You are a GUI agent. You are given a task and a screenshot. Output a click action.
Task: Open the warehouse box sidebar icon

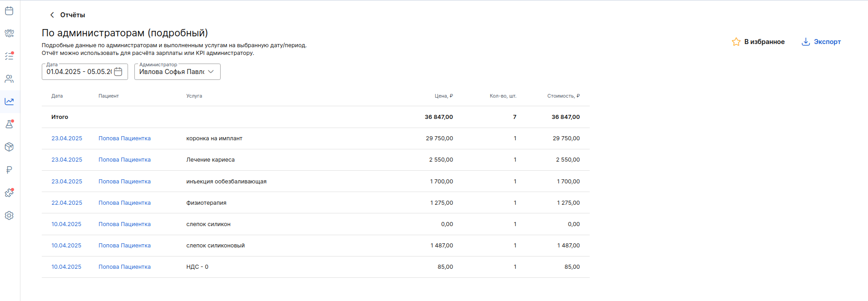coord(9,147)
